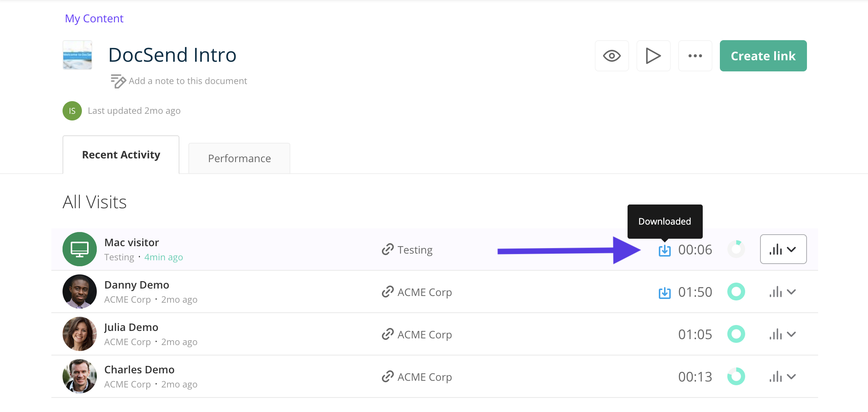Screen dimensions: 868x412
Task: Click the completion ring for Mac visitor
Action: click(736, 249)
